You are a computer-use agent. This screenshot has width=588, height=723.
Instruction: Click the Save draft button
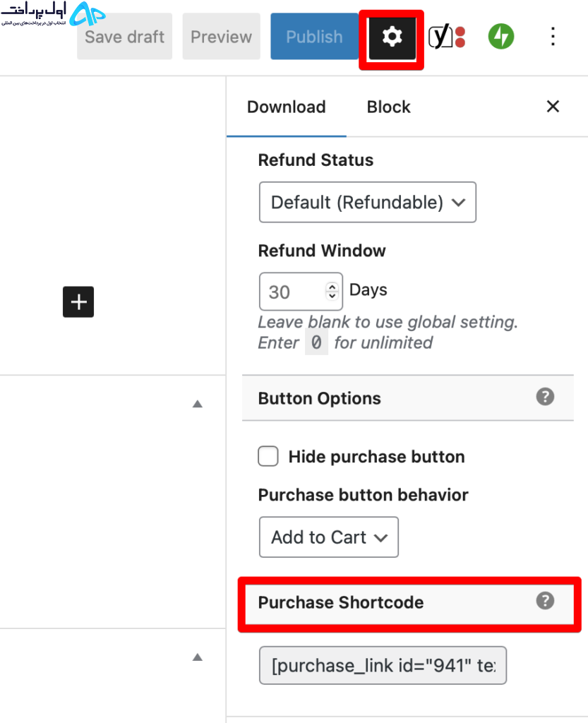pos(124,37)
